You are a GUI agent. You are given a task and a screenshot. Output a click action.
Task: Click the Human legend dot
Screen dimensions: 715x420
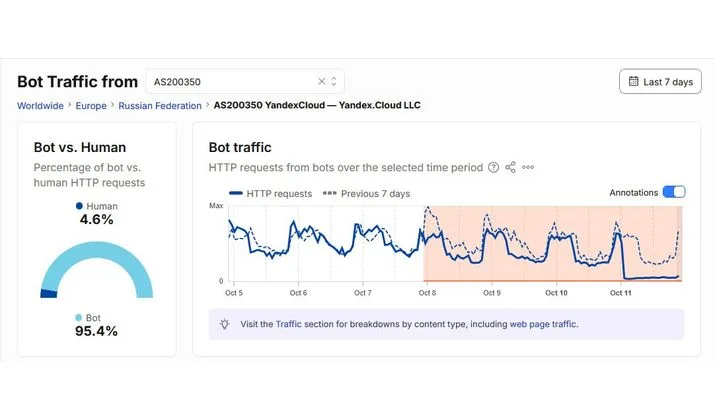79,206
